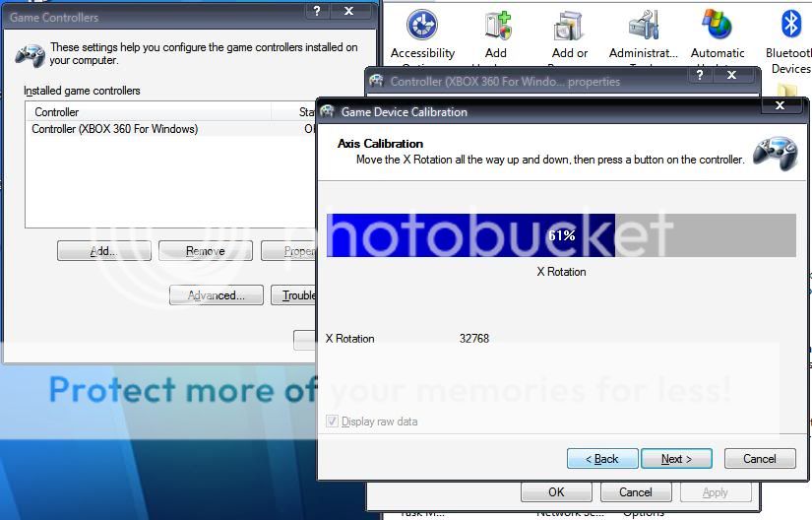Click the Controller properties title bar icon
Viewport: 812px width, 520px height.
pyautogui.click(x=377, y=81)
